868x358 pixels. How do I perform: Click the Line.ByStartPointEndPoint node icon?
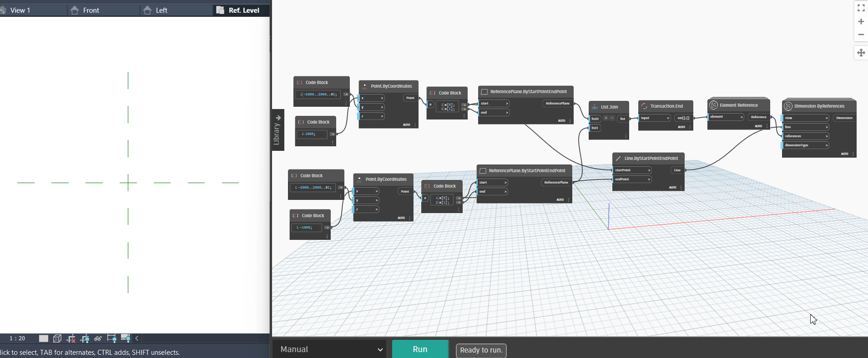click(x=618, y=158)
